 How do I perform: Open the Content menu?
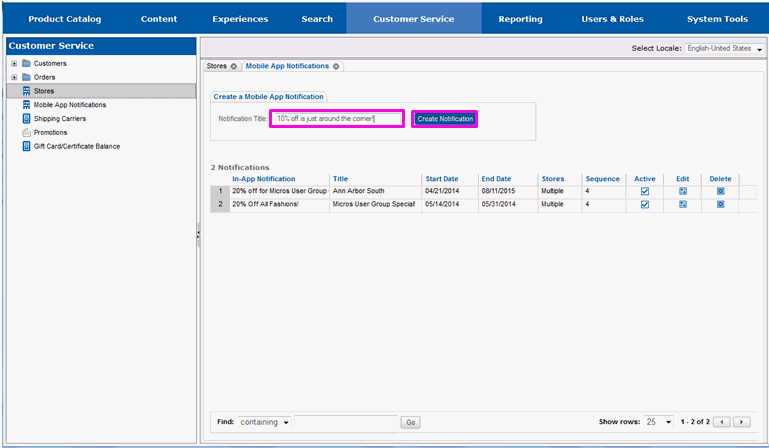pyautogui.click(x=159, y=19)
